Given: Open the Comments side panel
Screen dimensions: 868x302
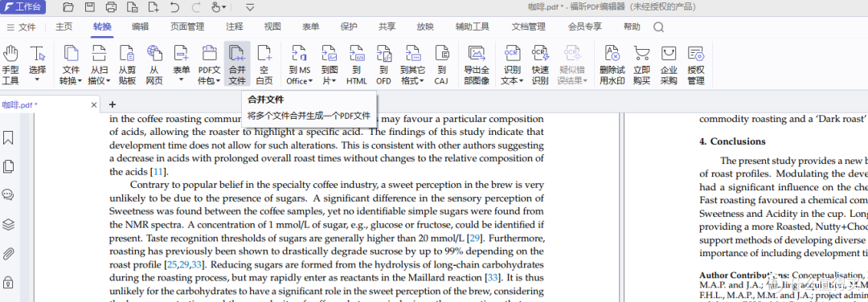Looking at the screenshot, I should click(8, 194).
